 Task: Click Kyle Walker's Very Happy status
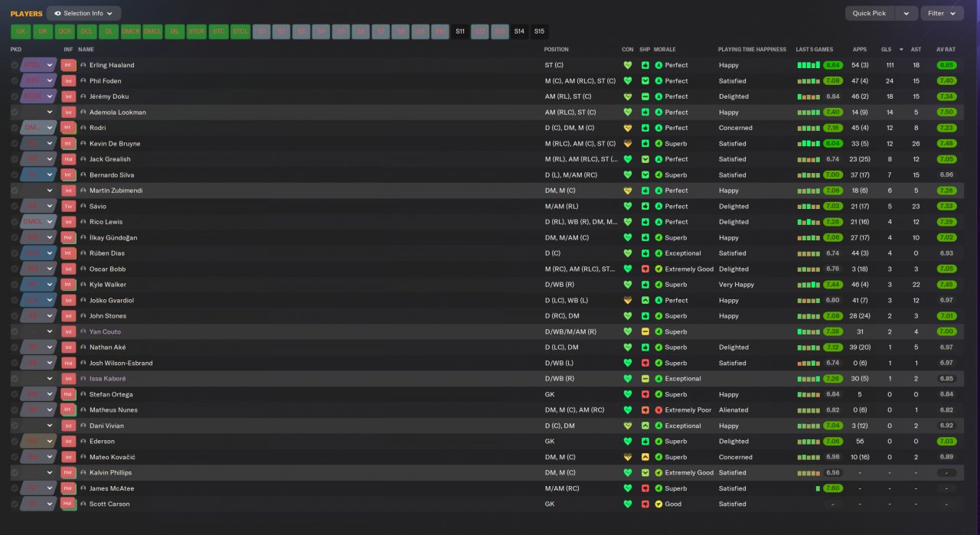(x=737, y=285)
